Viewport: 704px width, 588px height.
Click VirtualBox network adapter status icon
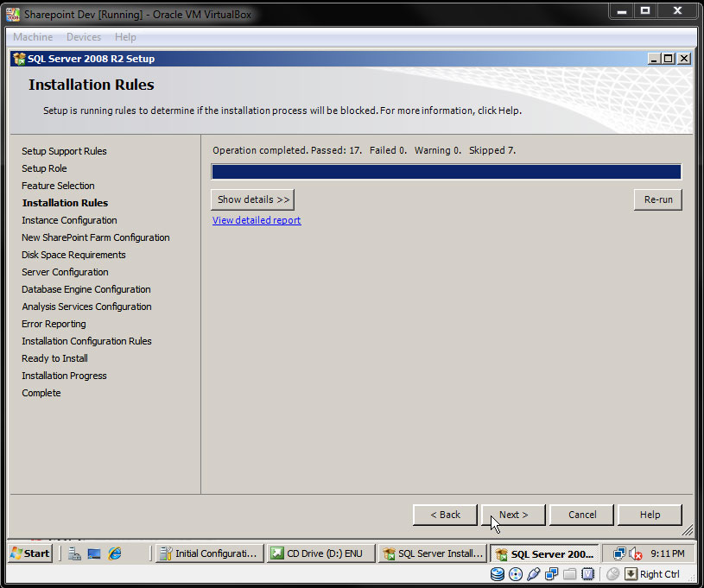coord(551,574)
